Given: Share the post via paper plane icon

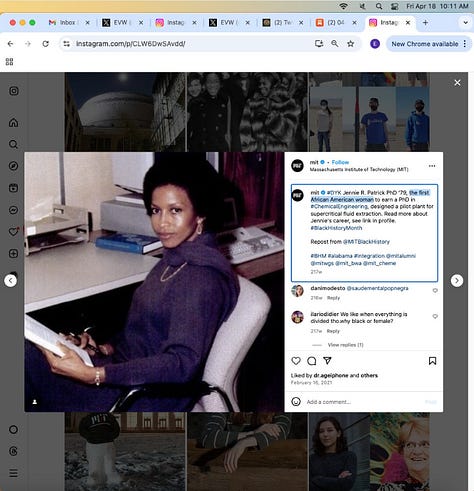Looking at the screenshot, I should (x=327, y=361).
